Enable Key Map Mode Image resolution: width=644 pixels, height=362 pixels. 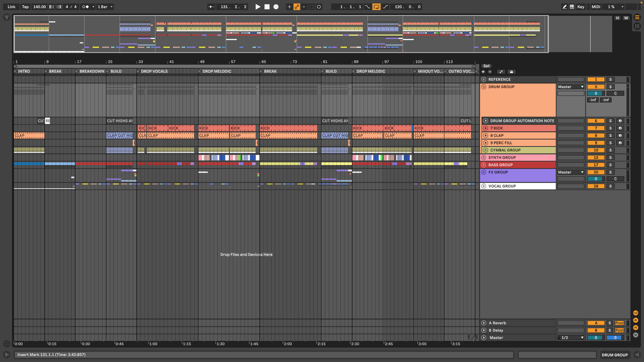click(x=581, y=7)
